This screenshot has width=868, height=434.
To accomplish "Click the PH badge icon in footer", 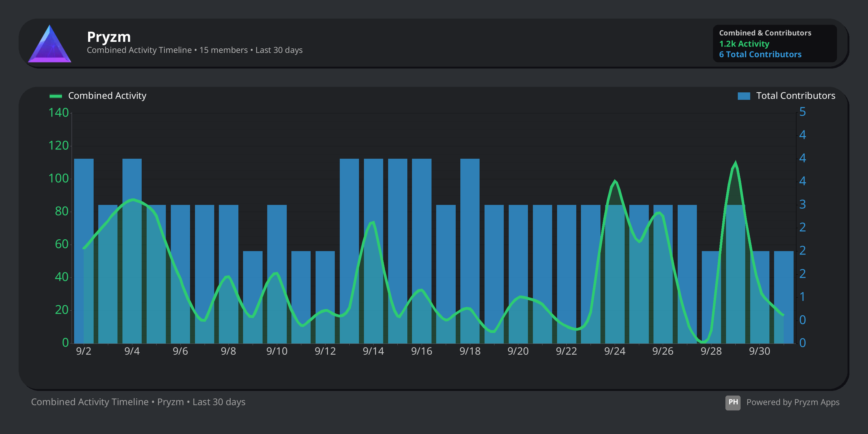I will click(733, 402).
